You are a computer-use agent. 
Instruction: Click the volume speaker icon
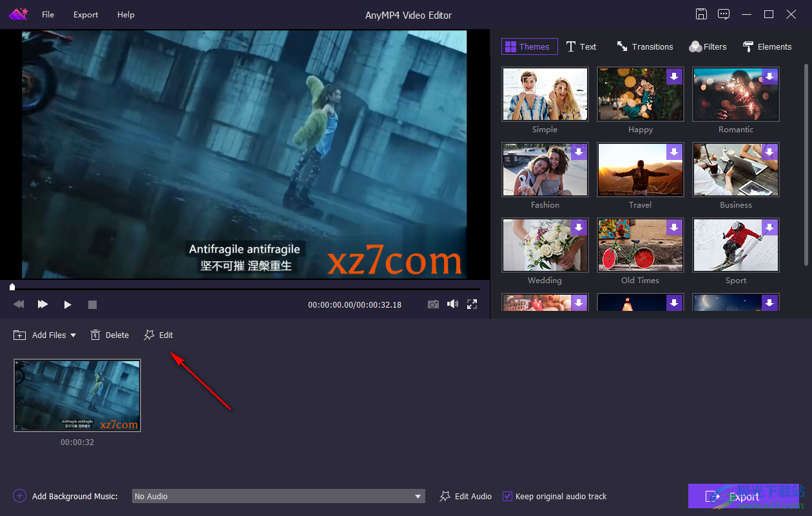pos(453,304)
